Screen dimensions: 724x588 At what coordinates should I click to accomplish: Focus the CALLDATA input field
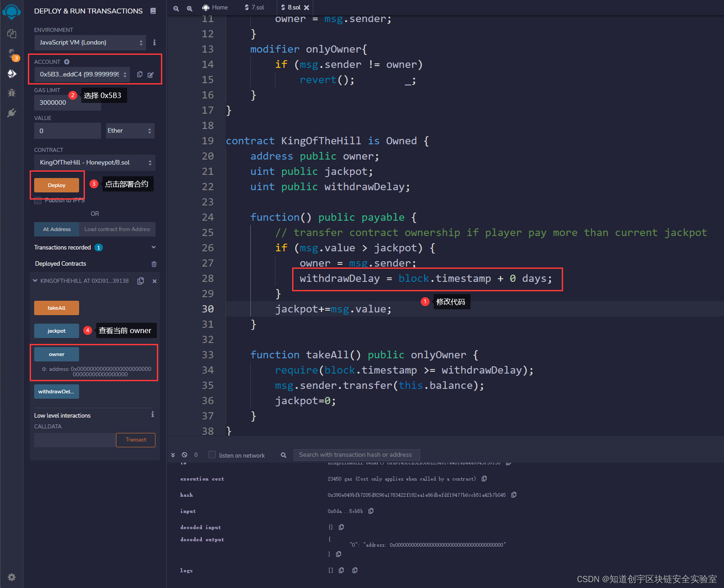point(75,440)
